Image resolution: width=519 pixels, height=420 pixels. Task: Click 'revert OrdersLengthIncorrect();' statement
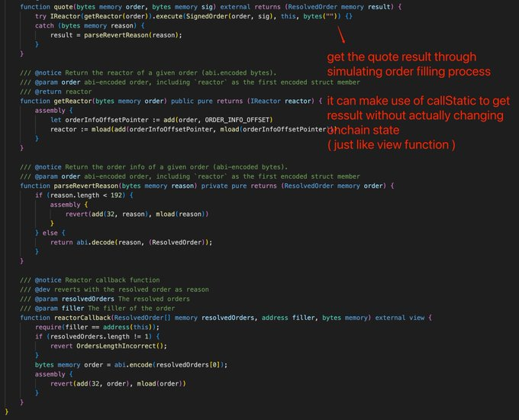pos(108,346)
